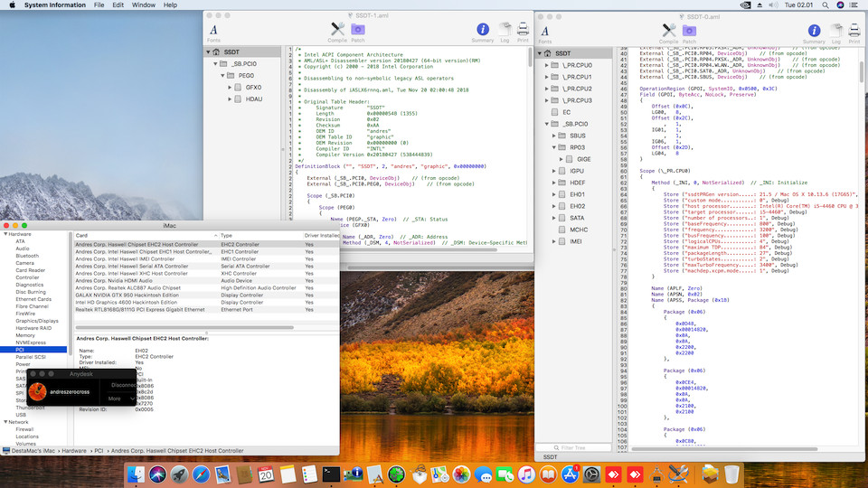This screenshot has height=488, width=868.
Task: Click Disconnect in the Anydesk window
Action: tap(123, 384)
